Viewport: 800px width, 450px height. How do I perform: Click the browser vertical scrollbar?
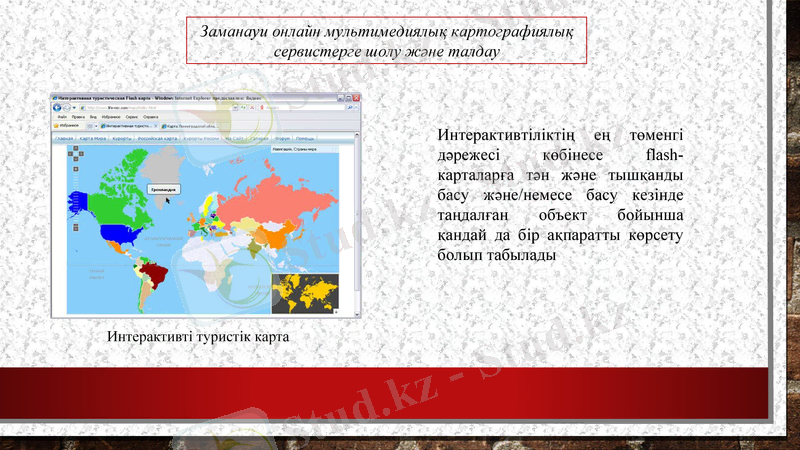[x=357, y=224]
